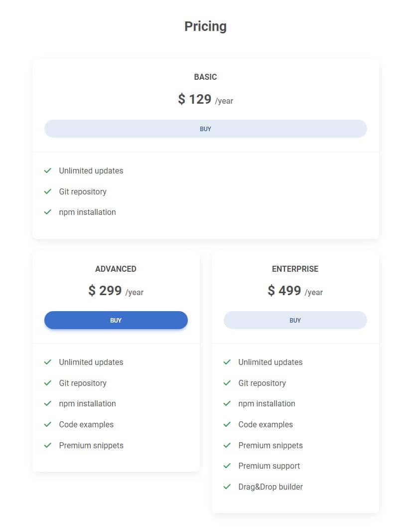Click checkmark beside Basic npm installation

pos(48,212)
